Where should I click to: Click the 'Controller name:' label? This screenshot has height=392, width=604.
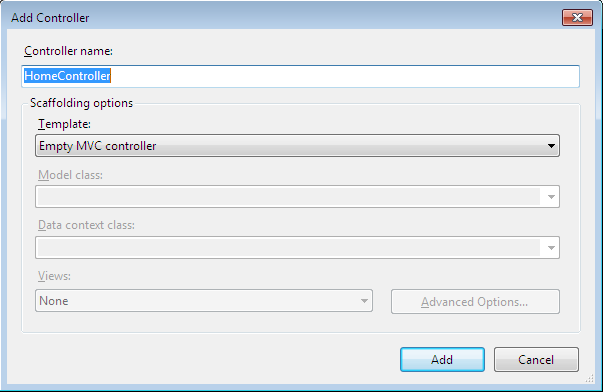[69, 51]
